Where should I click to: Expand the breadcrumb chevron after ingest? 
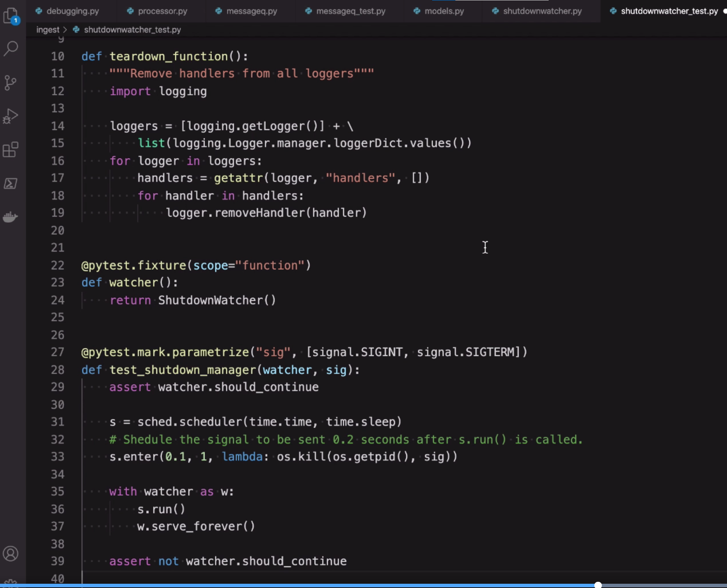coord(65,29)
